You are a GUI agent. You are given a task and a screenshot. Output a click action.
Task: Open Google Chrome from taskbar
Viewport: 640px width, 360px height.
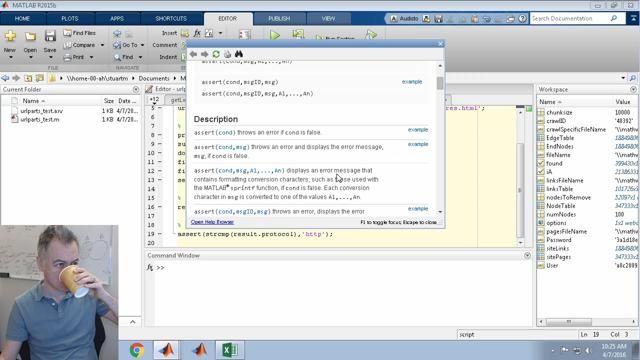coord(137,350)
